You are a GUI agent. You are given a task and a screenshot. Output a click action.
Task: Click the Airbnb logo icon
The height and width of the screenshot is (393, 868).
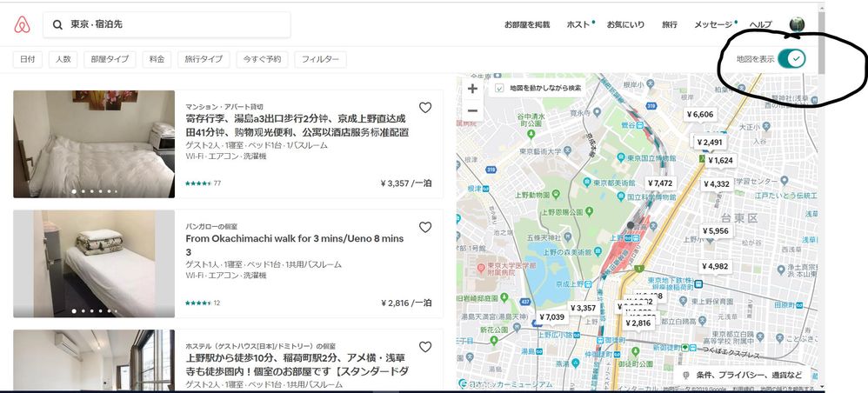click(x=22, y=25)
